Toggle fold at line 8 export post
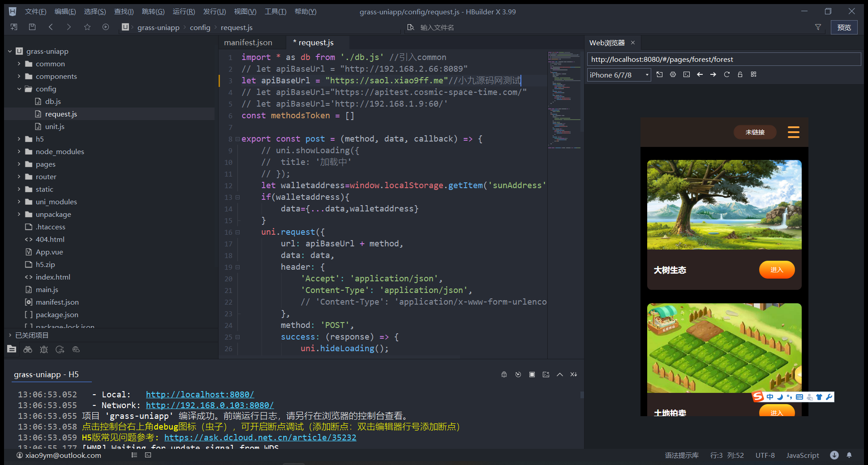The image size is (868, 465). coord(237,139)
